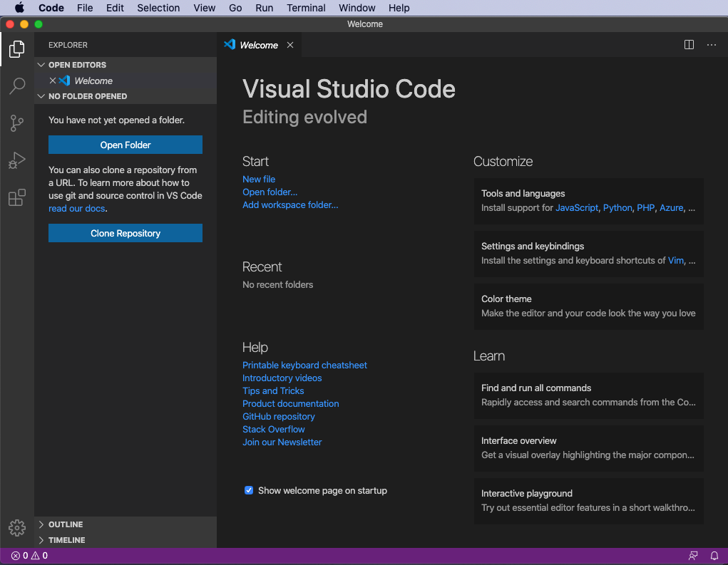Click the feedback icon in status bar
The width and height of the screenshot is (728, 565).
coord(693,556)
